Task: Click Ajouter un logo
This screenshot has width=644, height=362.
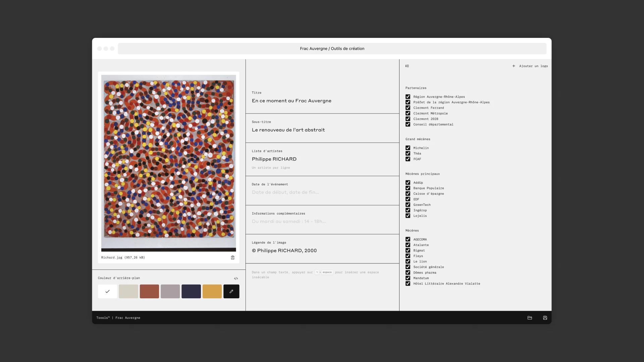Action: point(533,66)
